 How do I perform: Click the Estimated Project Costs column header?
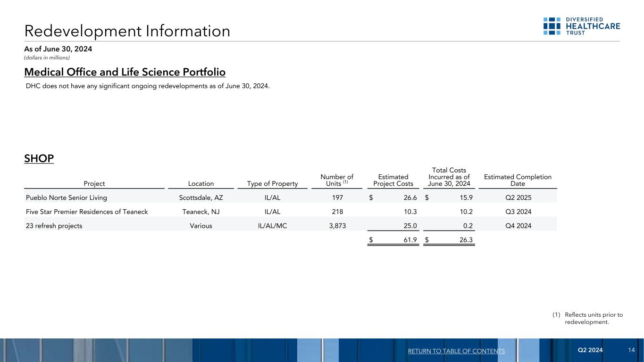tap(393, 180)
